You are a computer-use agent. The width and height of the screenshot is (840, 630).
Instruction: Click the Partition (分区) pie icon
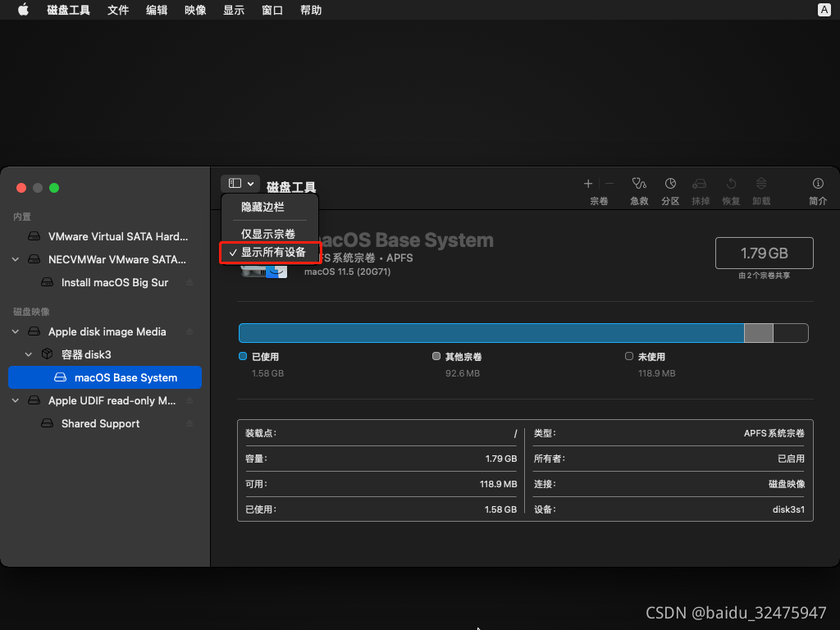[670, 184]
